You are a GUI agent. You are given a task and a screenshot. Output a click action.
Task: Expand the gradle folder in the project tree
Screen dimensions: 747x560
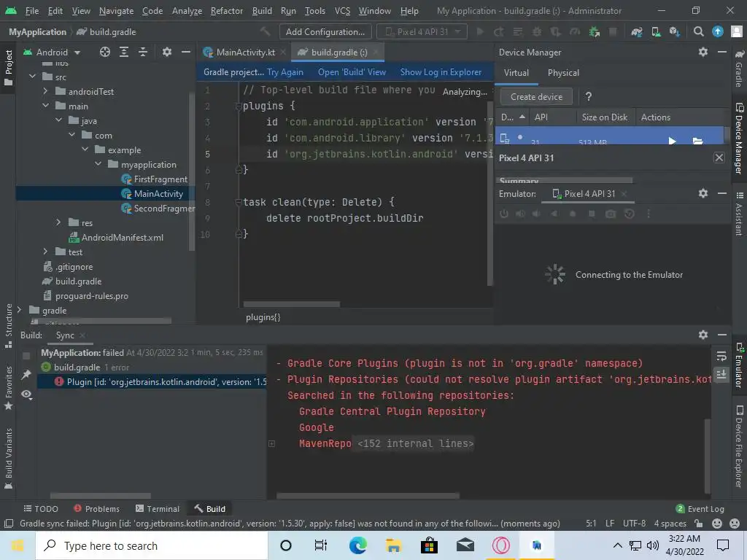pos(19,310)
